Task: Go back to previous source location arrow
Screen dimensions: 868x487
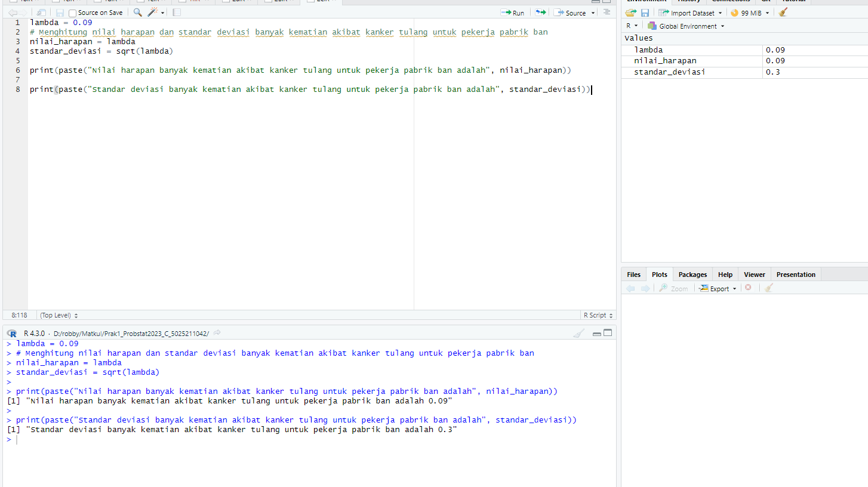Action: (13, 13)
